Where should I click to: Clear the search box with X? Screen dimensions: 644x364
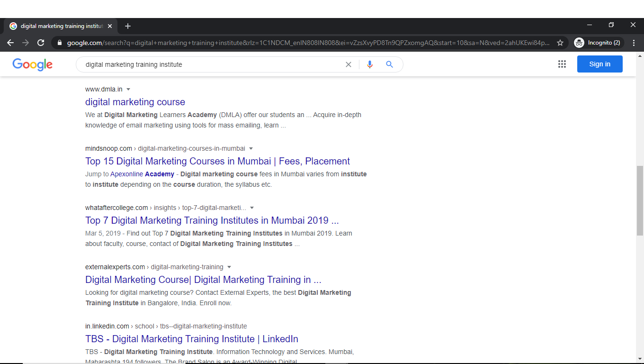click(x=349, y=64)
